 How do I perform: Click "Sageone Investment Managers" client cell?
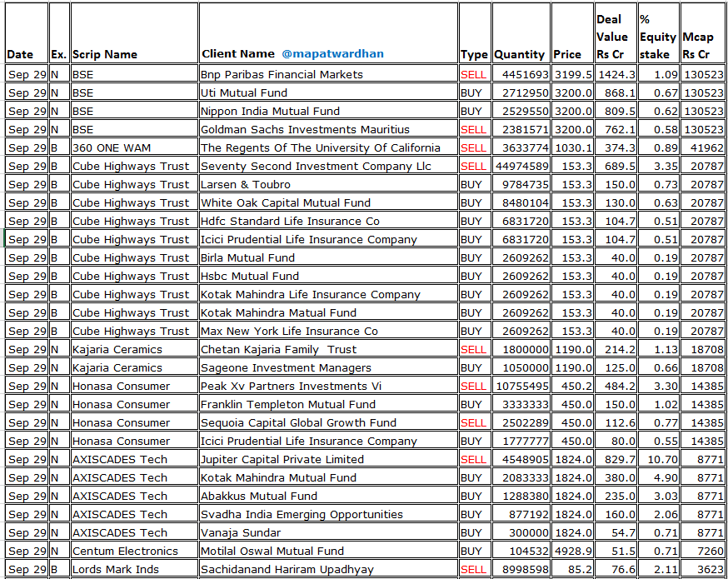(328, 367)
